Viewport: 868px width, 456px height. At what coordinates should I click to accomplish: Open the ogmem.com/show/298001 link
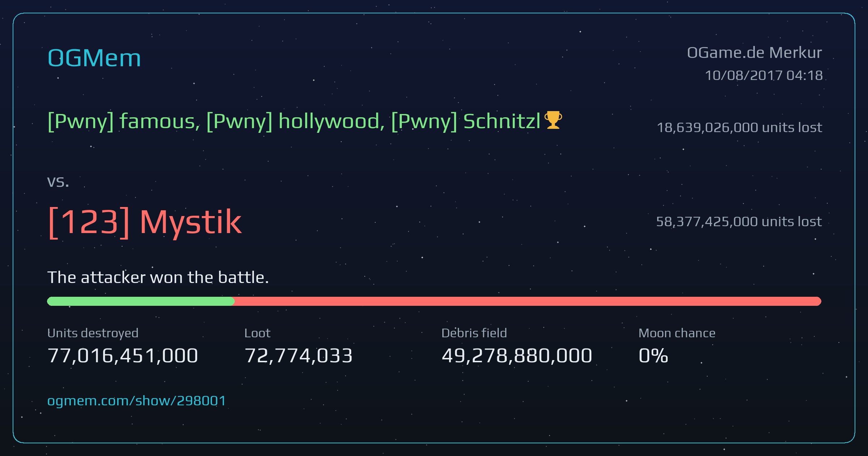[x=137, y=401]
